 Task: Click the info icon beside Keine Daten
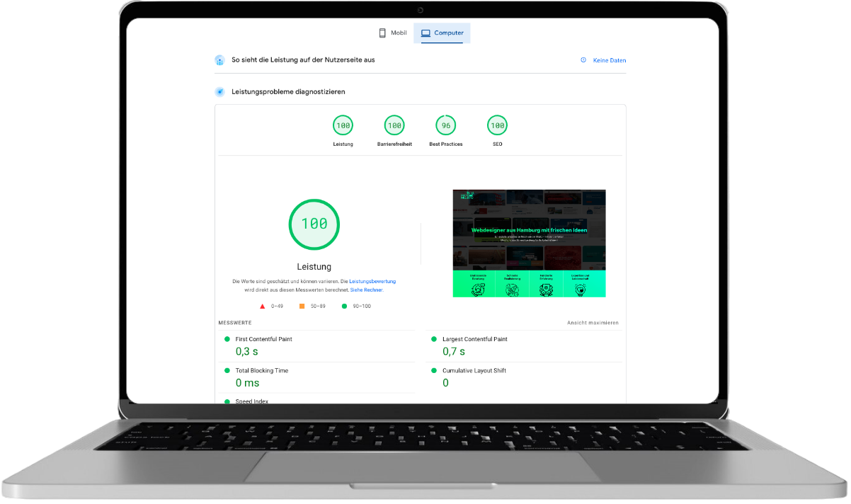pyautogui.click(x=583, y=60)
